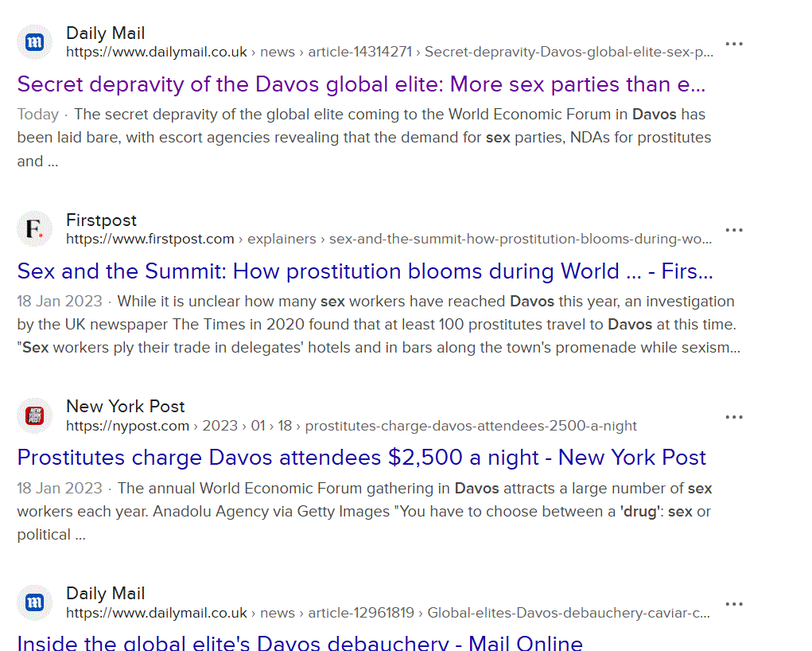This screenshot has height=651, width=812.
Task: Click the firstpost.com explainers URL
Action: pos(389,239)
